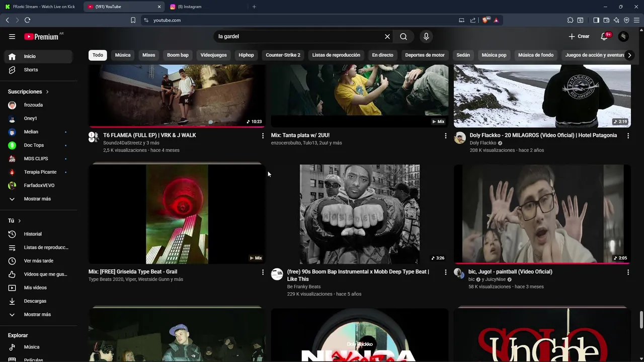
Task: Select the Música filter chip
Action: click(x=123, y=55)
